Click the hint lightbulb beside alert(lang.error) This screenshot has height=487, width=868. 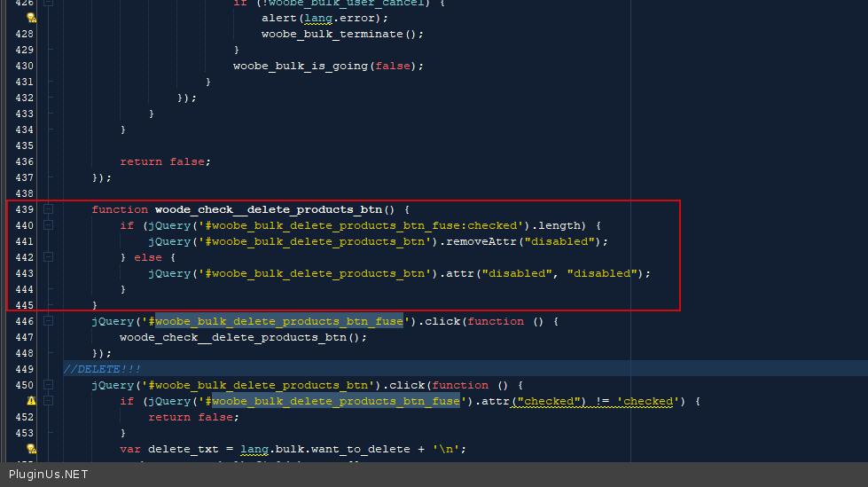pyautogui.click(x=30, y=18)
